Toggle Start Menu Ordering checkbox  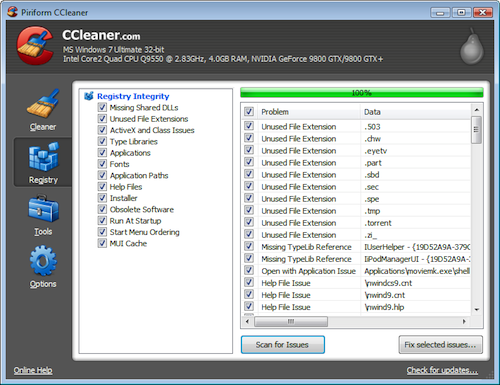(102, 232)
